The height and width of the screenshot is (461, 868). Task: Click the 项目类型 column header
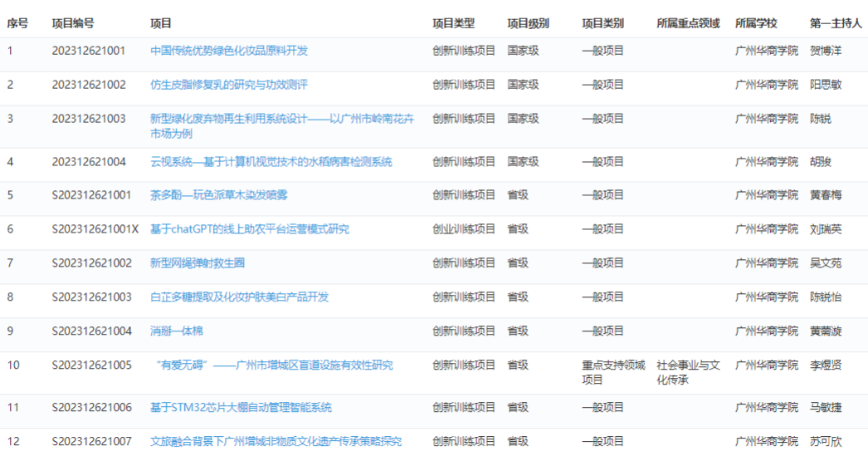[x=453, y=23]
